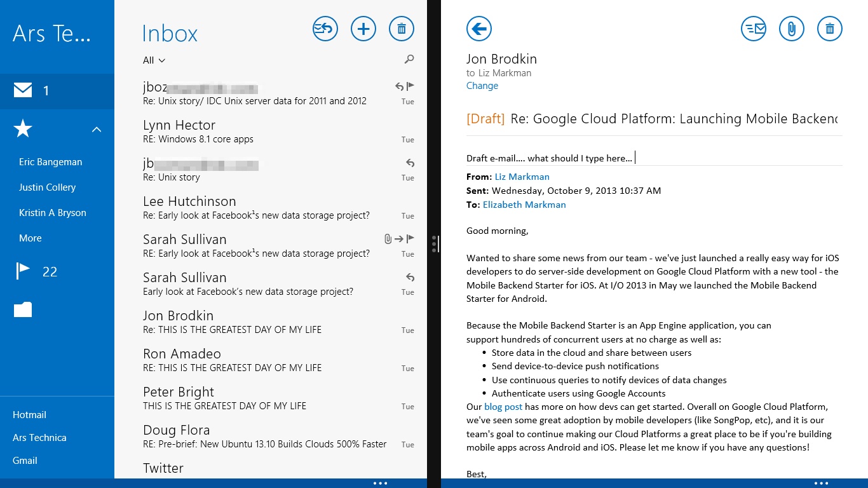Click the replied arrow on the Re: Unix story email

point(410,163)
